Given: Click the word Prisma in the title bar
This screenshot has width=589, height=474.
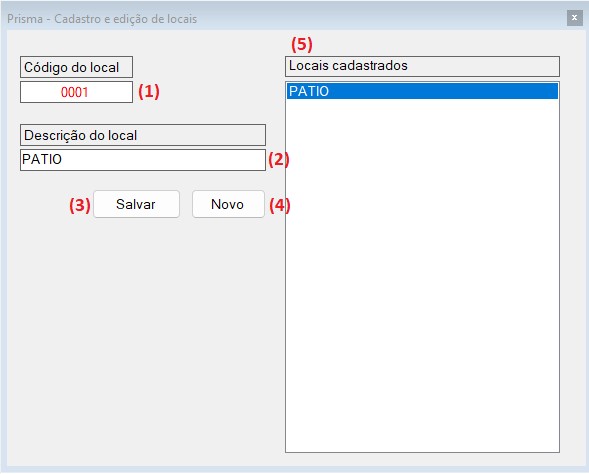Looking at the screenshot, I should pyautogui.click(x=25, y=19).
